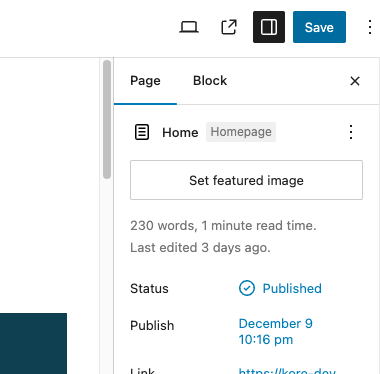Open the page Link URL setting
380x374 pixels.
287,371
